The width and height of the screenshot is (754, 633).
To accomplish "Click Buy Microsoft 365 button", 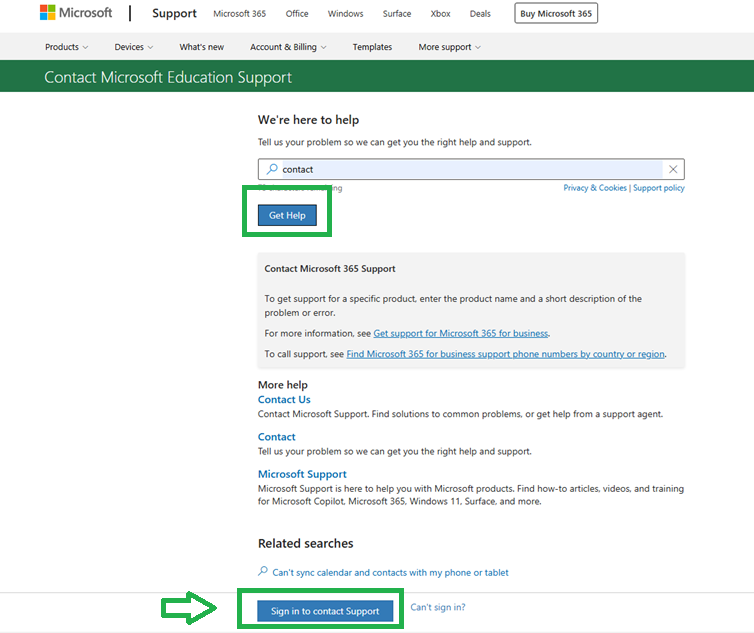I will pos(556,13).
